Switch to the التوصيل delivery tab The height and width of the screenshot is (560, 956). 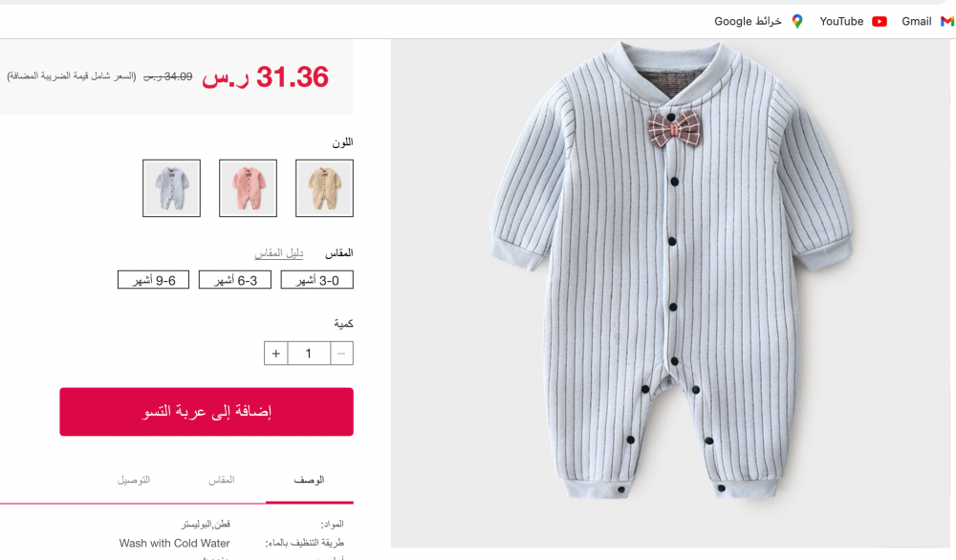click(x=134, y=480)
